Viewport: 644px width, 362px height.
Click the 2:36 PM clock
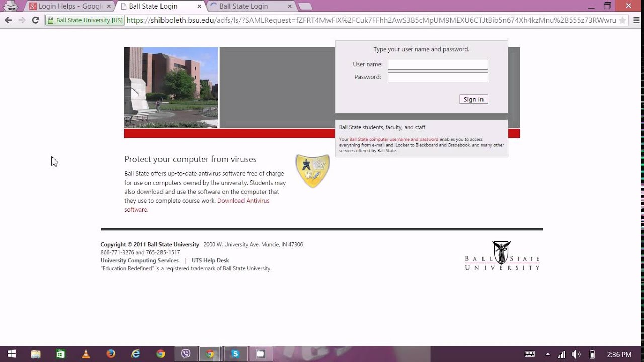pos(619,355)
